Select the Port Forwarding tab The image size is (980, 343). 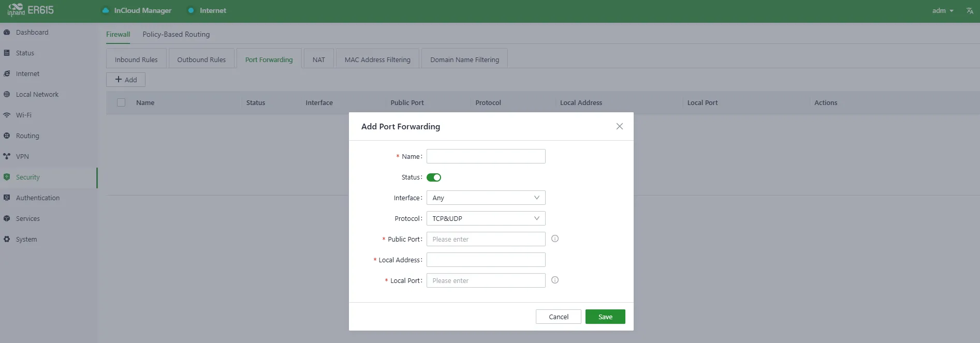[269, 59]
